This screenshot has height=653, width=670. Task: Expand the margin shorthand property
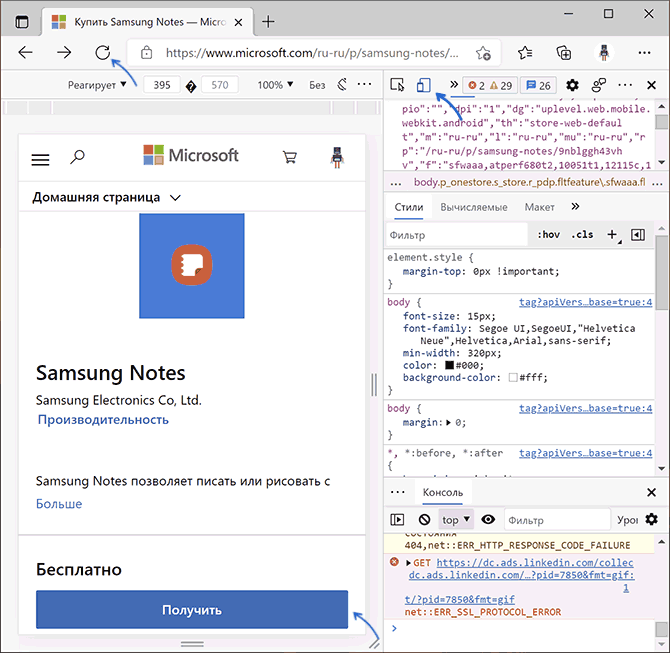pyautogui.click(x=449, y=423)
